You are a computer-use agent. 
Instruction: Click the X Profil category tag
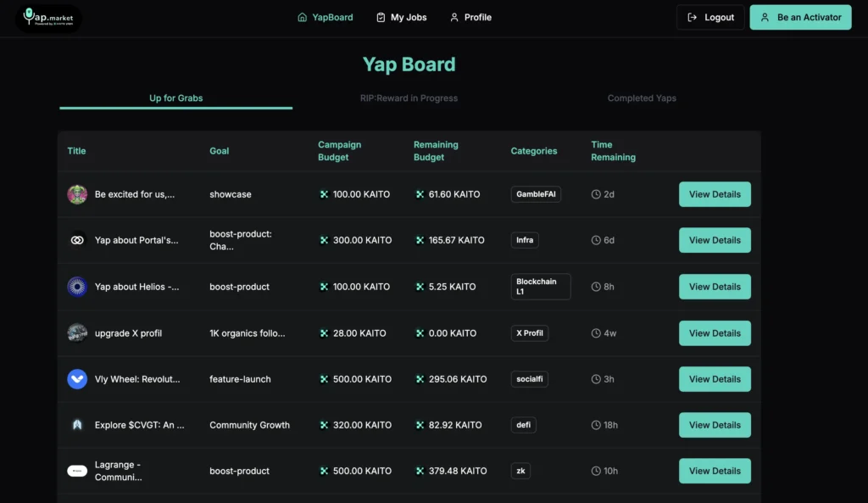point(529,333)
